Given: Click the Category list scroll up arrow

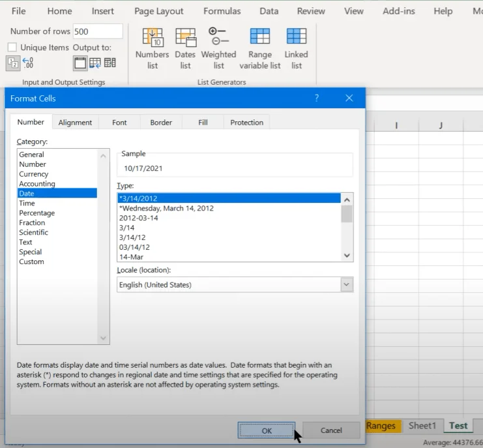Looking at the screenshot, I should pyautogui.click(x=103, y=156).
